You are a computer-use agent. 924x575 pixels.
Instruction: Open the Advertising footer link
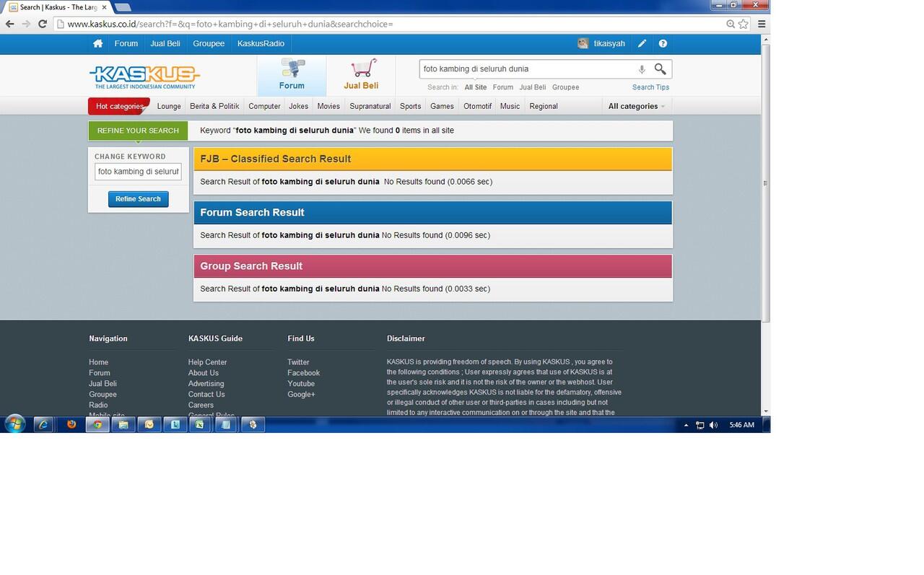[x=206, y=384]
